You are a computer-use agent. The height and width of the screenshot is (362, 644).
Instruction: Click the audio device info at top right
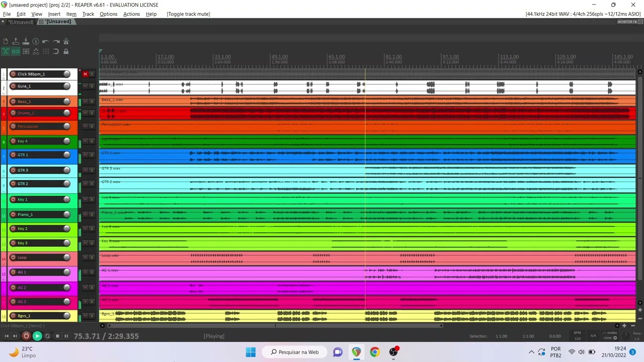click(583, 14)
